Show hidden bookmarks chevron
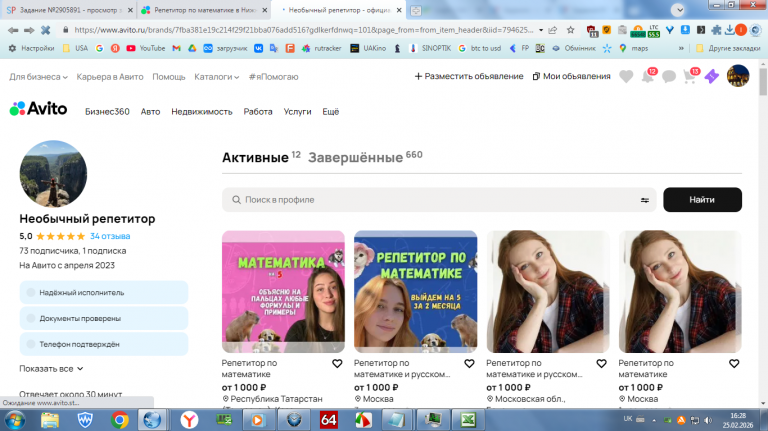The image size is (768, 431). point(681,48)
